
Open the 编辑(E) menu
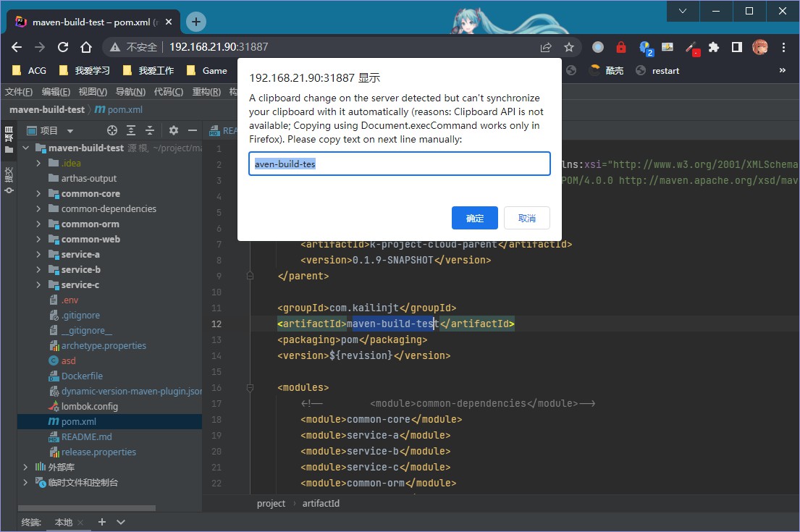[x=56, y=92]
